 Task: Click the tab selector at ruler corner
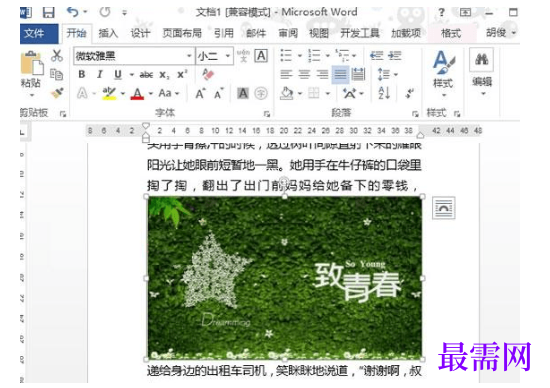coord(23,132)
